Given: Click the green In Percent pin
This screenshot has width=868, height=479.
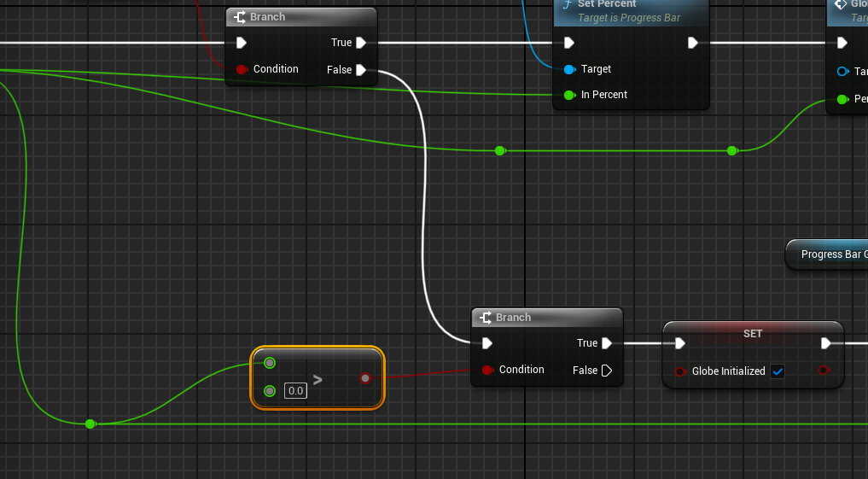Looking at the screenshot, I should (569, 96).
